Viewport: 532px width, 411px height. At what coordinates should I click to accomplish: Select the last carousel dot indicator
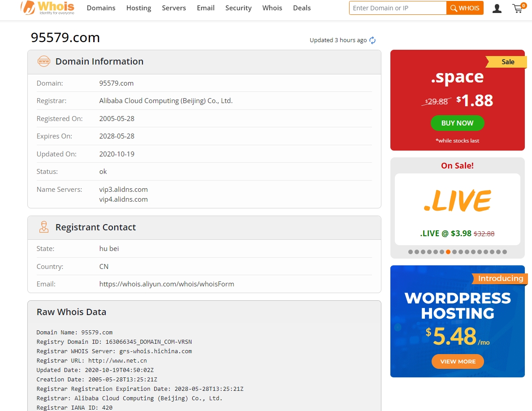click(505, 252)
